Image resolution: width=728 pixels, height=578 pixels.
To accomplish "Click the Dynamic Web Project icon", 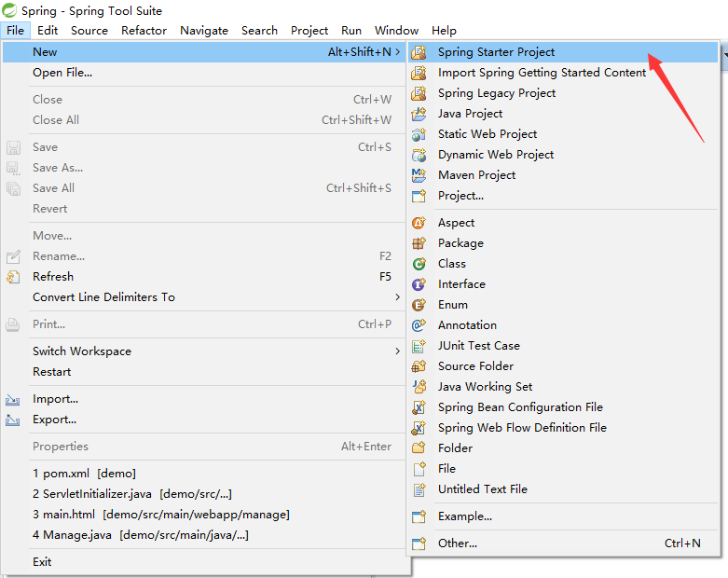I will 419,155.
